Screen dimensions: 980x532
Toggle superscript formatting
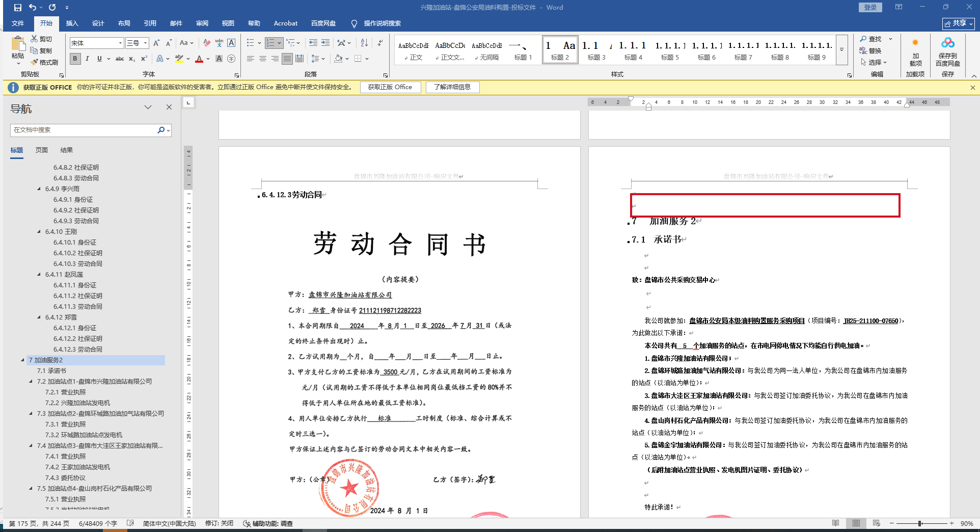point(144,59)
